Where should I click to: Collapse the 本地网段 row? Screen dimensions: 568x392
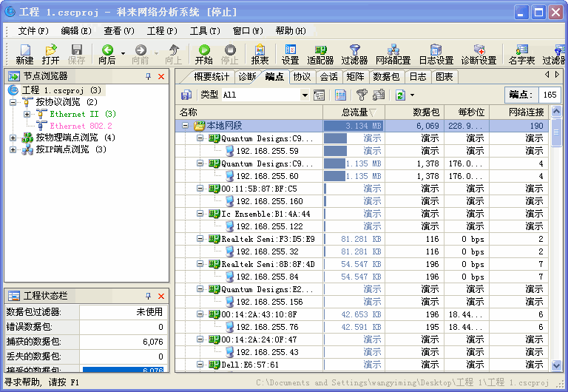coord(185,126)
